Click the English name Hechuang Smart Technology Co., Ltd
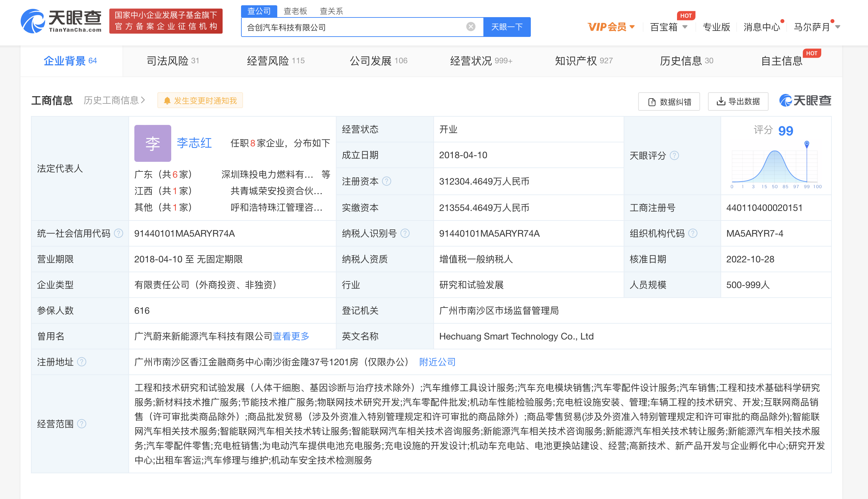 point(516,336)
